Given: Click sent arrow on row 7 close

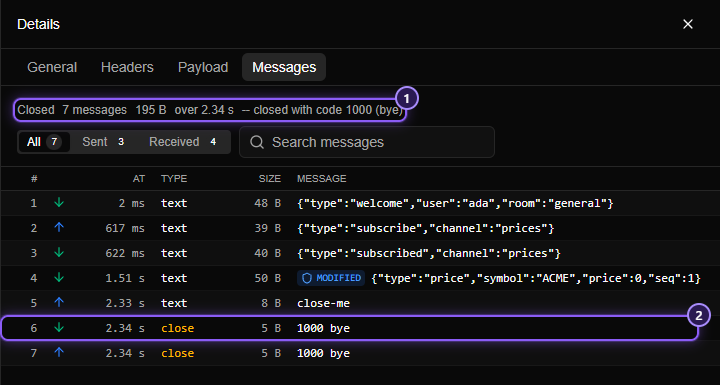Looking at the screenshot, I should [x=59, y=352].
